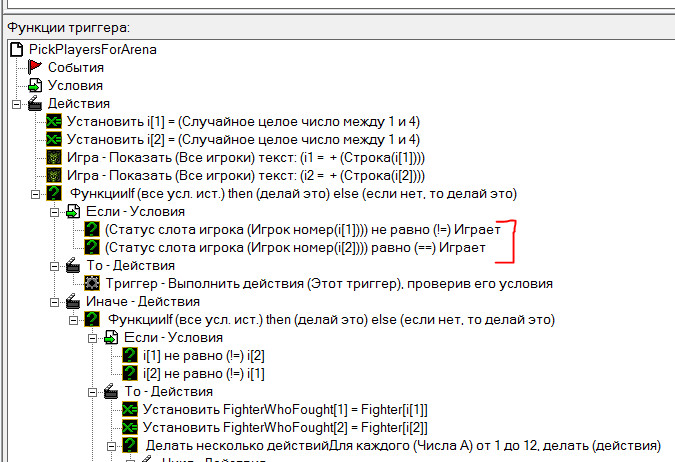Collapse the first Если - Условия node

pos(54,212)
